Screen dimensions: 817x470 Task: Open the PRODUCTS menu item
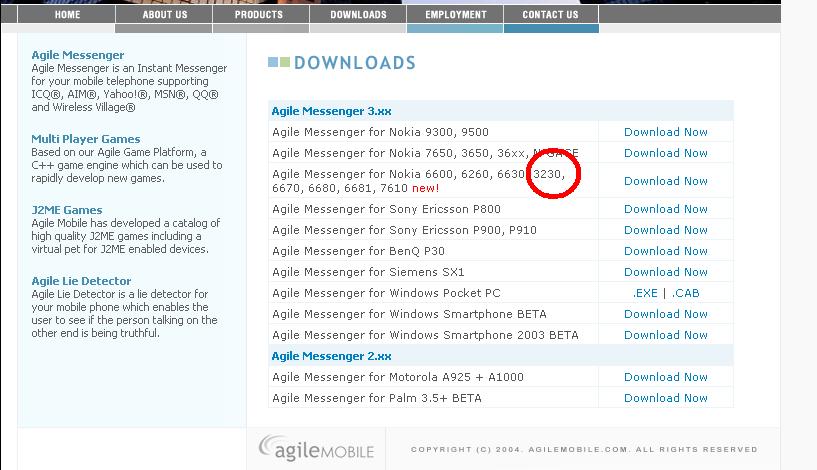261,15
